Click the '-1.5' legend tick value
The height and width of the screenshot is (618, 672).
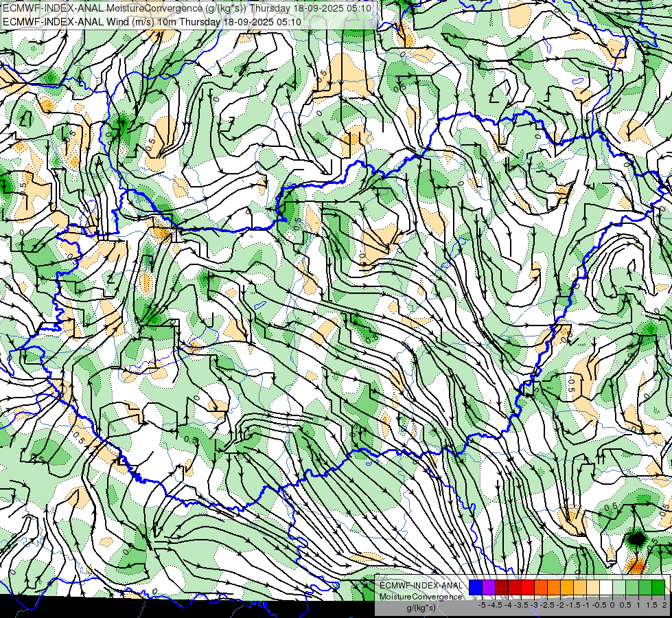point(573,605)
